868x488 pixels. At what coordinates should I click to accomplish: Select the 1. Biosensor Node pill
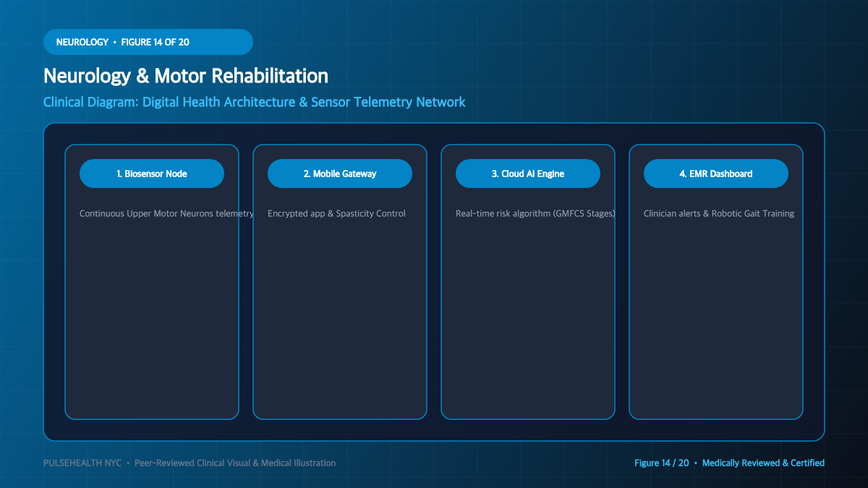click(152, 174)
